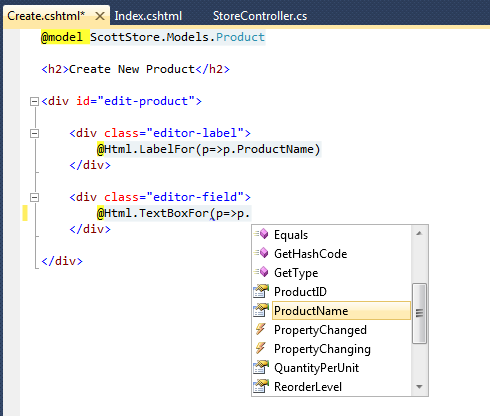Collapse the editor-label div block
Viewport: 490px width, 416px height.
(x=34, y=133)
